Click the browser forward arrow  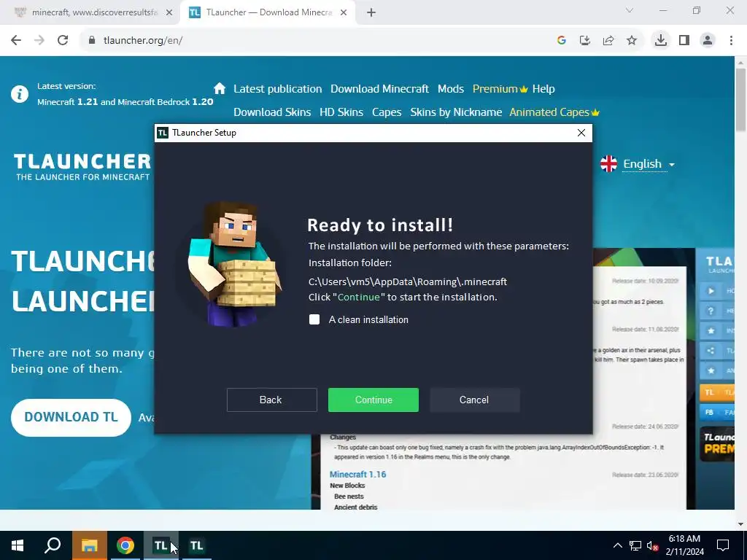(39, 41)
